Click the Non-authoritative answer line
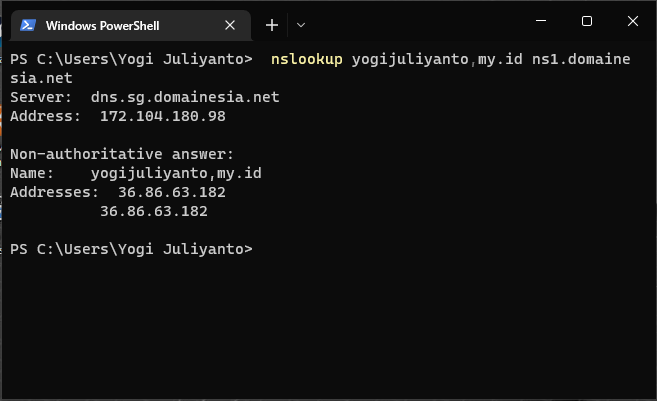657x401 pixels. click(121, 154)
